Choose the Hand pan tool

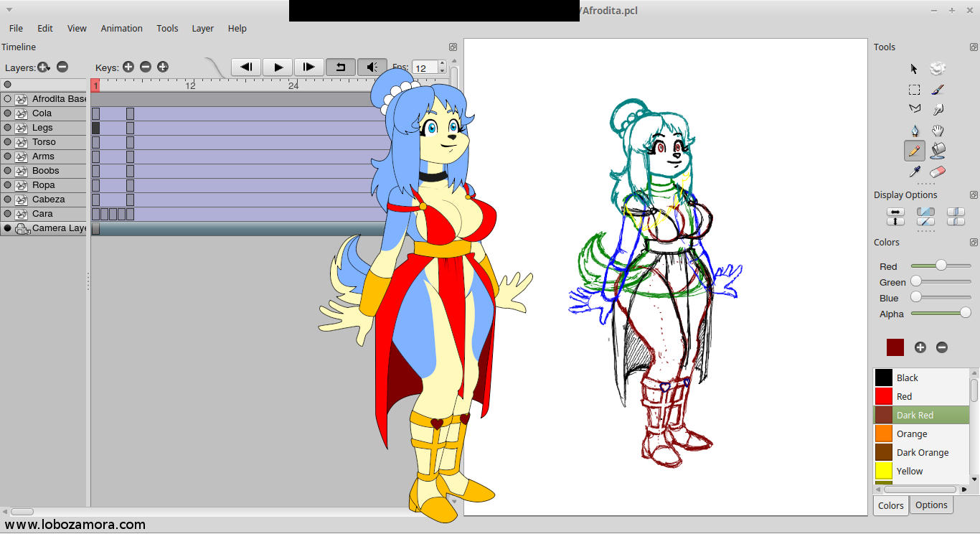pyautogui.click(x=937, y=131)
